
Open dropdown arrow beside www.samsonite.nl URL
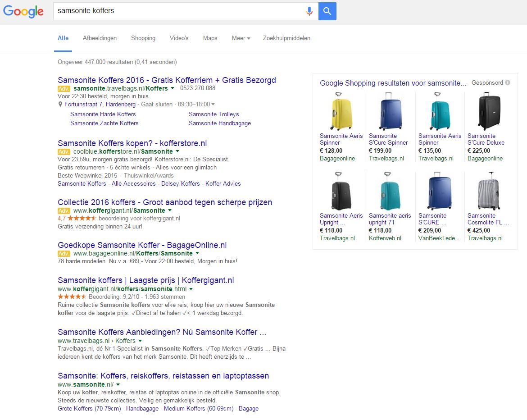click(x=118, y=384)
